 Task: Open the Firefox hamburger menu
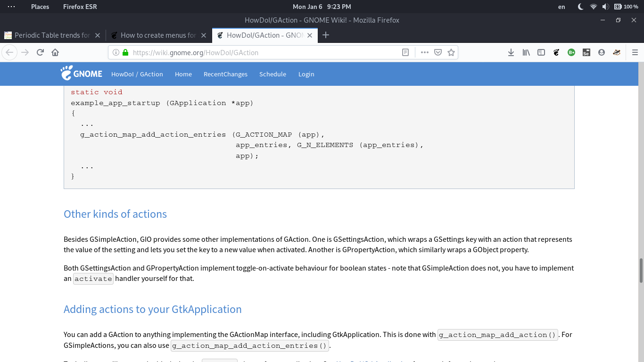(635, 52)
